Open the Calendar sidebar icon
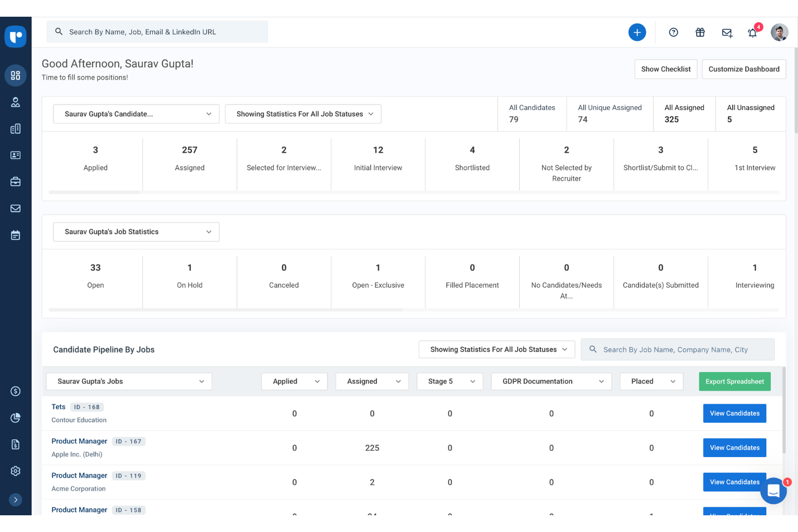This screenshot has height=532, width=798. [16, 235]
